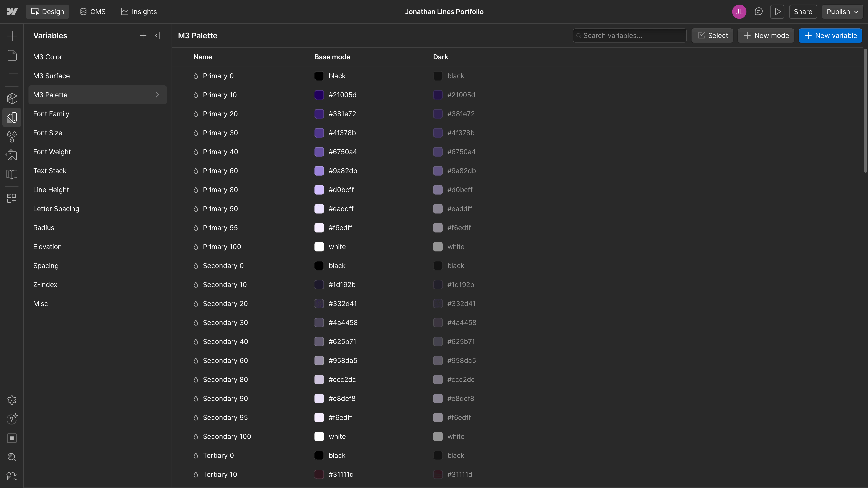This screenshot has height=488, width=868.
Task: Expand the M3 Palette collection chevron
Action: (157, 95)
